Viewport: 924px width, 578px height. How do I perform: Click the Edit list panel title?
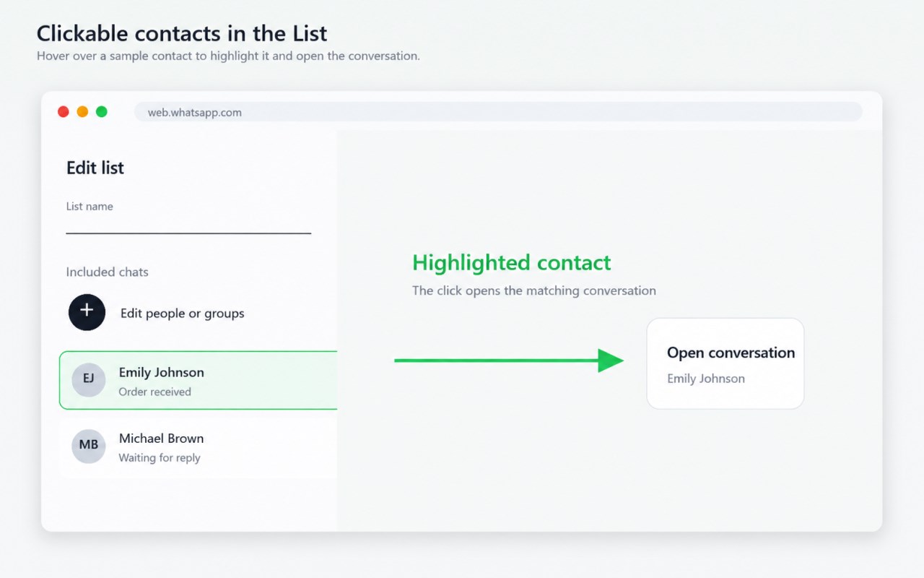95,168
